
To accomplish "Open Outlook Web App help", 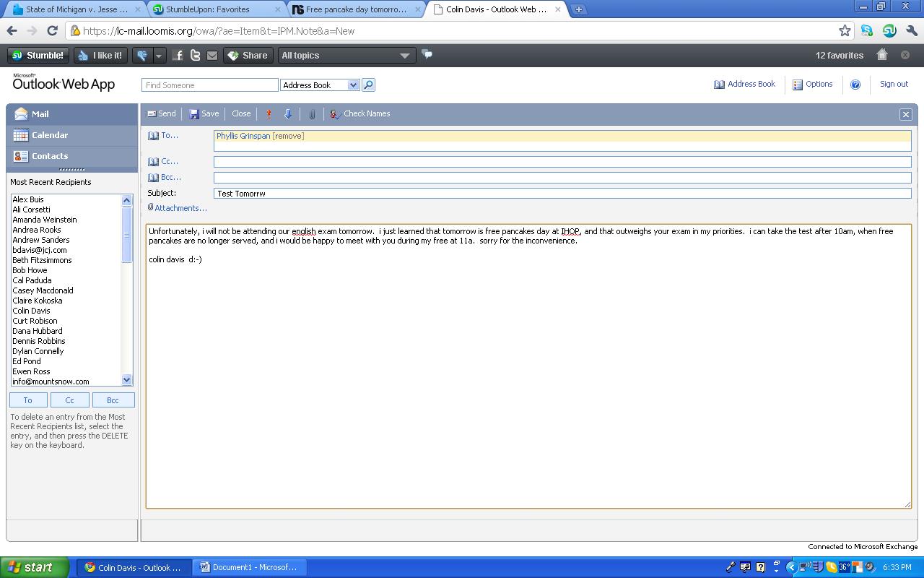I will [855, 85].
